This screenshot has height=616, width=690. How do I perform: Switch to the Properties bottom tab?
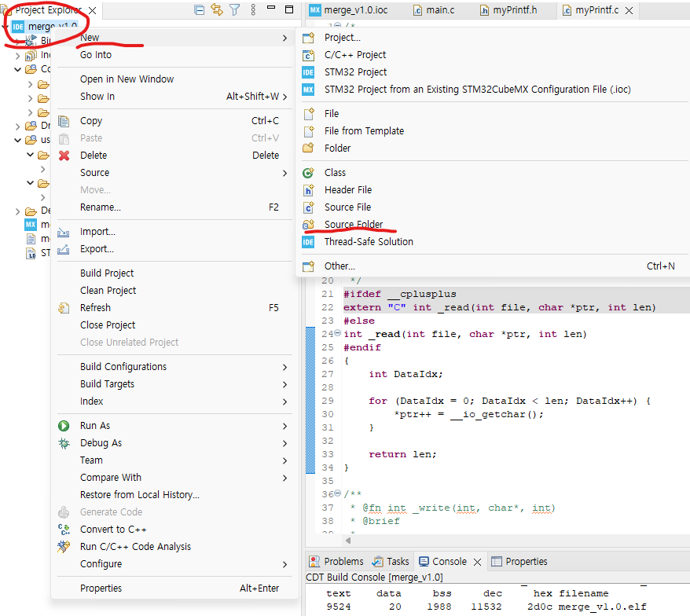tap(519, 562)
